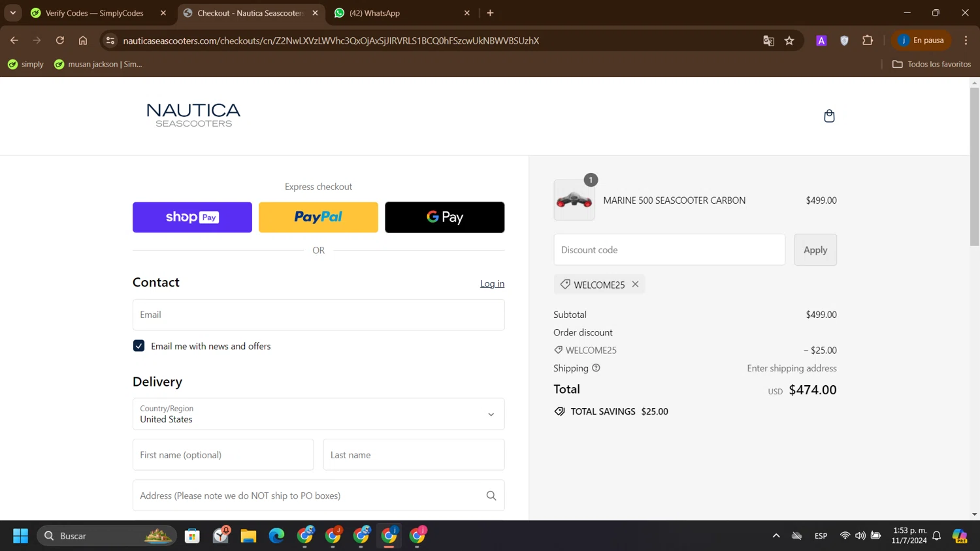980x551 pixels.
Task: Open the shopping bag cart icon
Action: [x=829, y=116]
